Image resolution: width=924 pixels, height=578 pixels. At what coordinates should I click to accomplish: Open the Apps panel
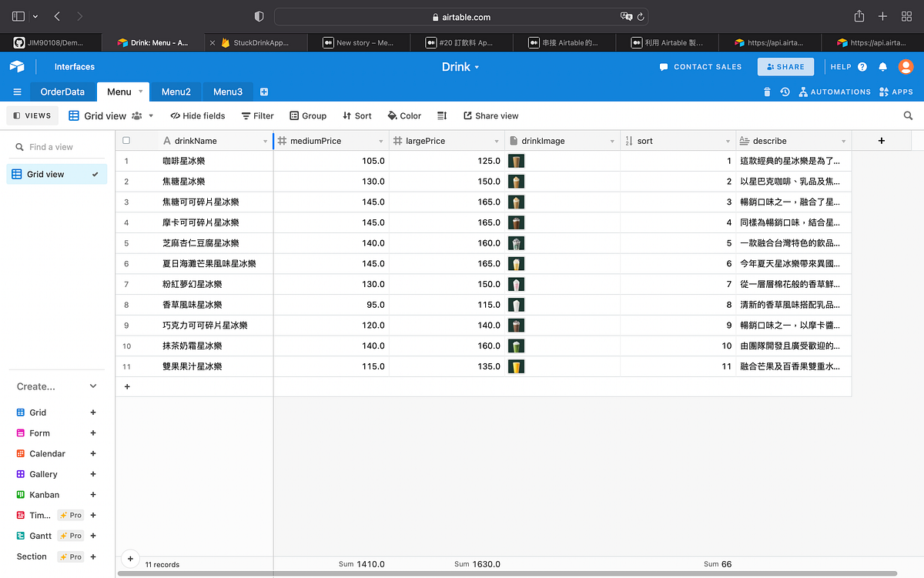[x=896, y=91]
